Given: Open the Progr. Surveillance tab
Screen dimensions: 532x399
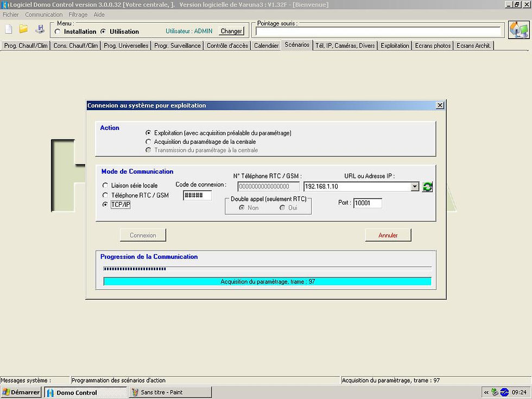Looking at the screenshot, I should click(178, 46).
